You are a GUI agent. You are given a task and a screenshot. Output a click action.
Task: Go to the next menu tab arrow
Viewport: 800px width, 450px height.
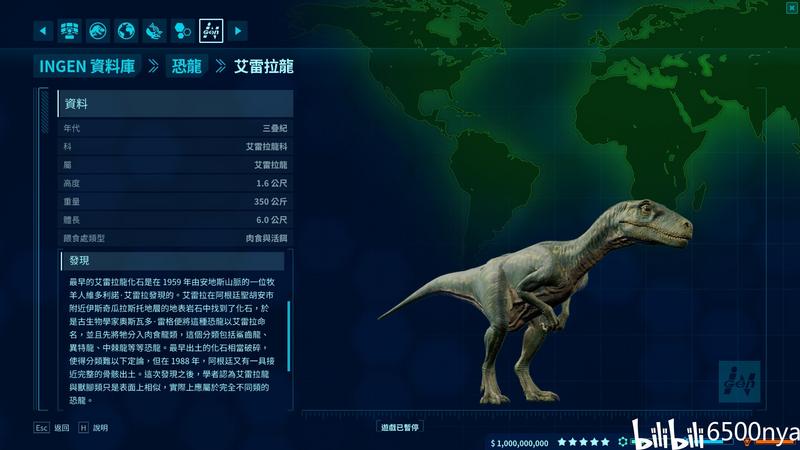pyautogui.click(x=238, y=31)
